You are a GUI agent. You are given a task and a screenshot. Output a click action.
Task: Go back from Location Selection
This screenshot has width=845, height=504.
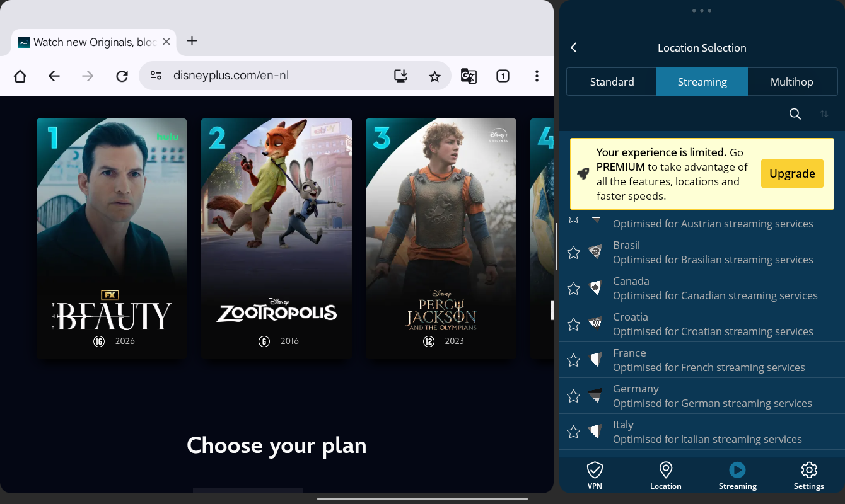[574, 48]
